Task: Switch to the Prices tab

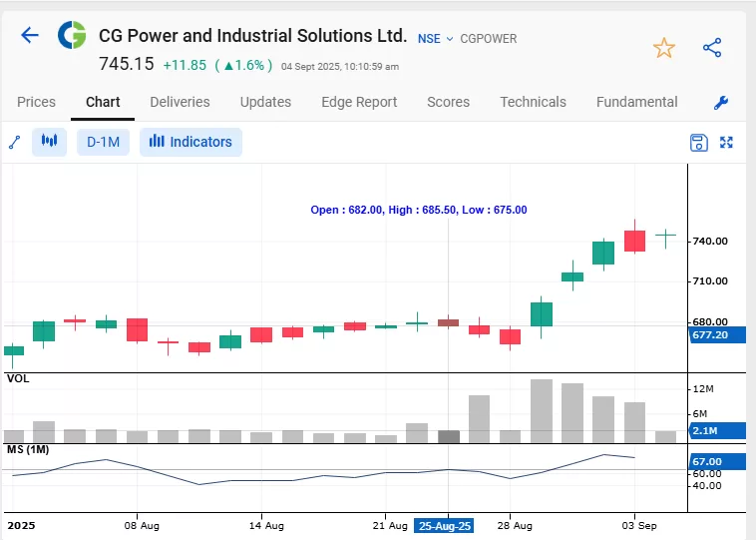Action: [x=36, y=102]
